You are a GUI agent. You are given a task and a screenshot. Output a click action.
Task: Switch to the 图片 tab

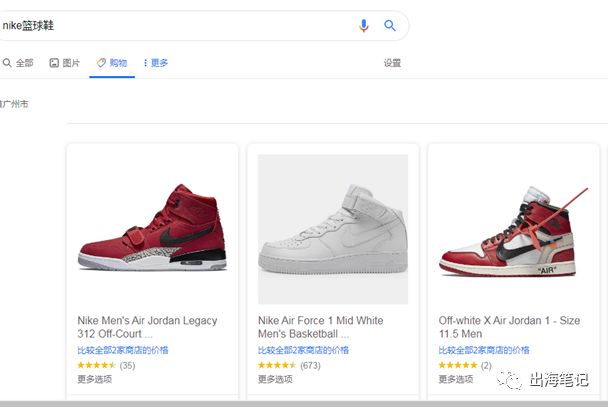[x=64, y=63]
